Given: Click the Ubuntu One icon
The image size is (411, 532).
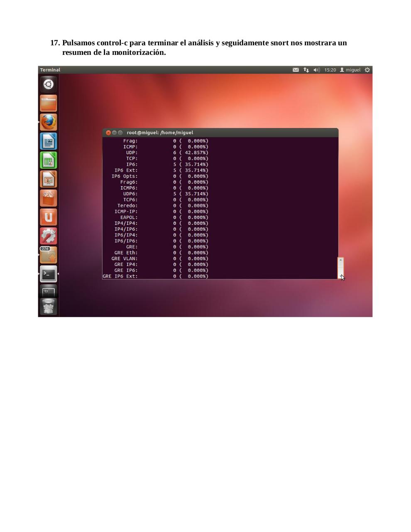Looking at the screenshot, I should [x=48, y=217].
